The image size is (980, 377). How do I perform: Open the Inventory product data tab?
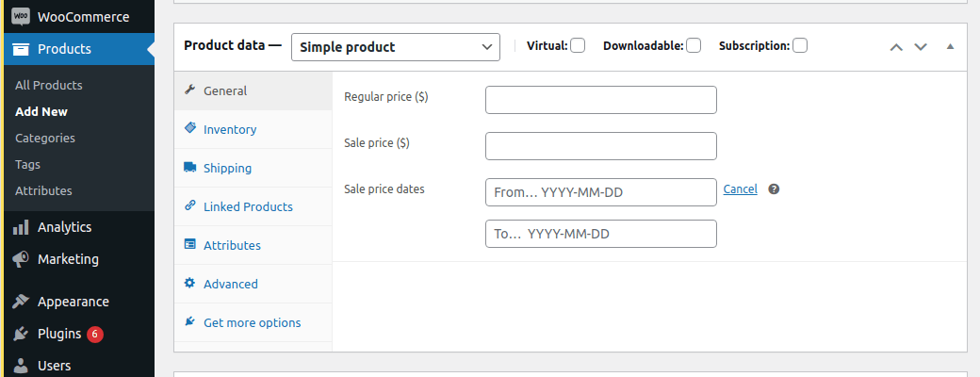tap(253, 129)
